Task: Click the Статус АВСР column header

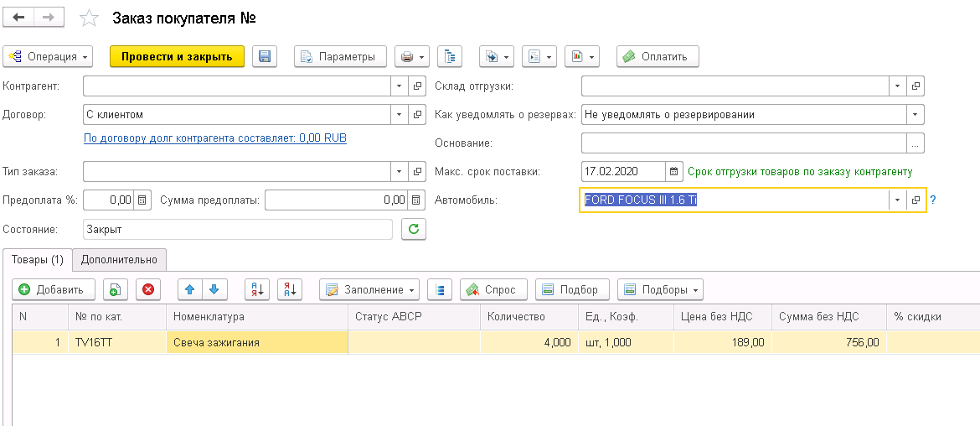Action: (414, 317)
